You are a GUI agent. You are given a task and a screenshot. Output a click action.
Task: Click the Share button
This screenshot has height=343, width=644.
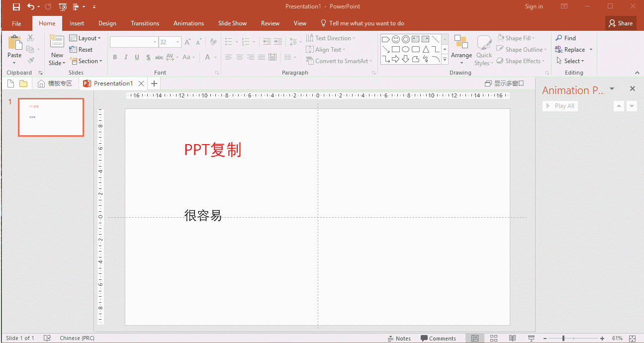click(621, 23)
